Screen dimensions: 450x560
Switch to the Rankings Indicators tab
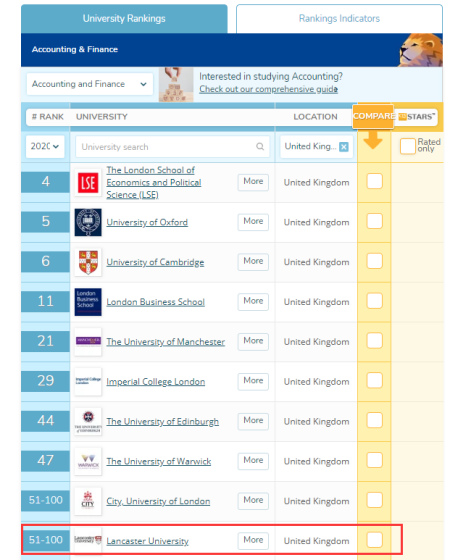[339, 19]
